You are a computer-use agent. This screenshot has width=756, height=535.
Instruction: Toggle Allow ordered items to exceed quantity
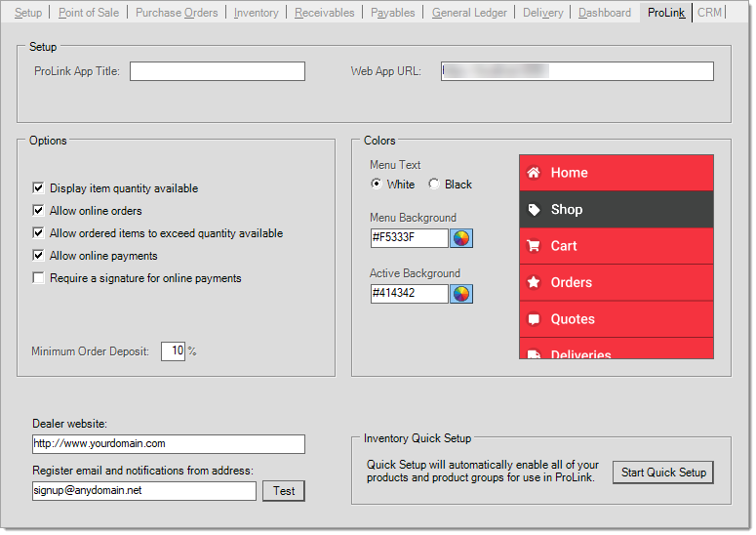click(38, 232)
